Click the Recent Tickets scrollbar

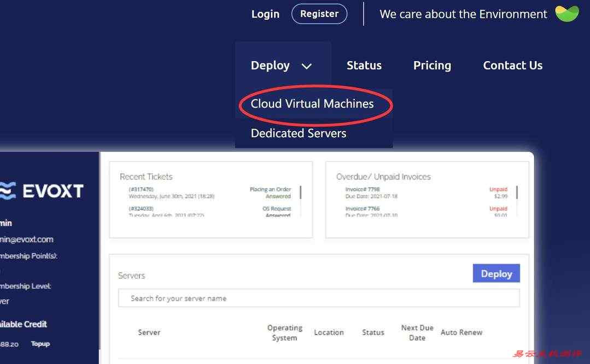coord(301,192)
